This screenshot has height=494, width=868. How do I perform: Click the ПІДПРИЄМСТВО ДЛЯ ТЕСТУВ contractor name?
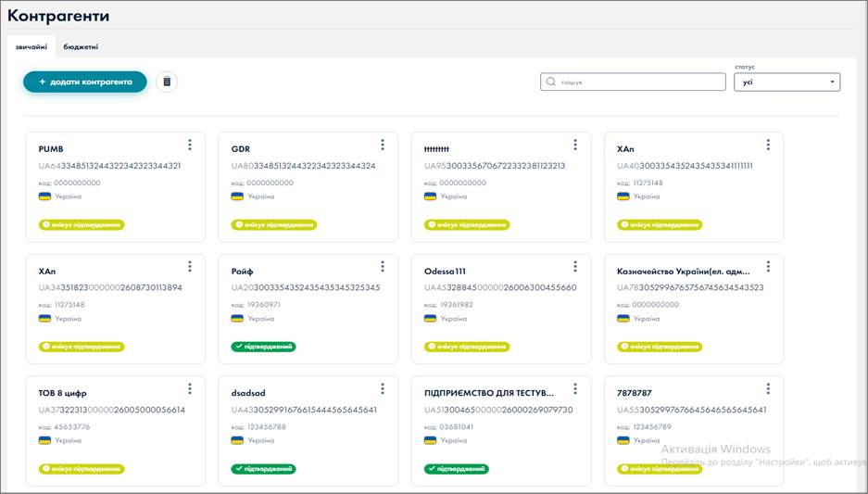click(x=489, y=393)
